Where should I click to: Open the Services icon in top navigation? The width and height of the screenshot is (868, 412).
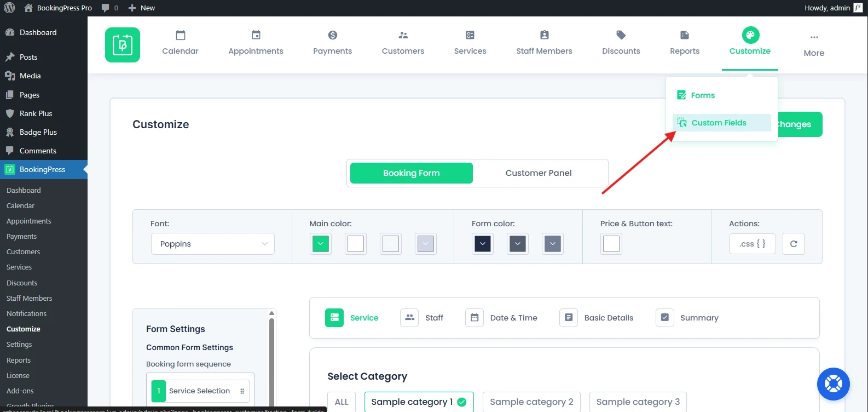tap(470, 35)
